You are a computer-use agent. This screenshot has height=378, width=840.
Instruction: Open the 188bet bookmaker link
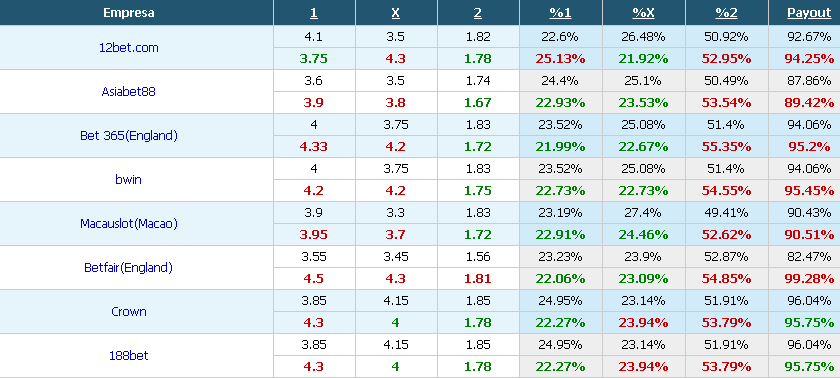[x=129, y=355]
